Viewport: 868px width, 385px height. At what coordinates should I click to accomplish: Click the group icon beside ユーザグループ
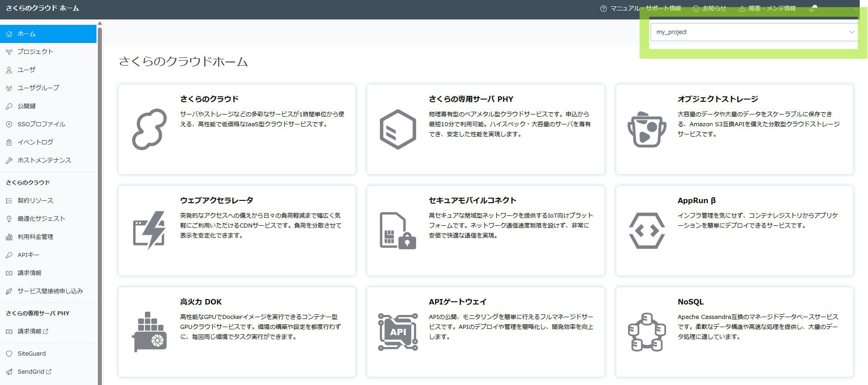9,88
